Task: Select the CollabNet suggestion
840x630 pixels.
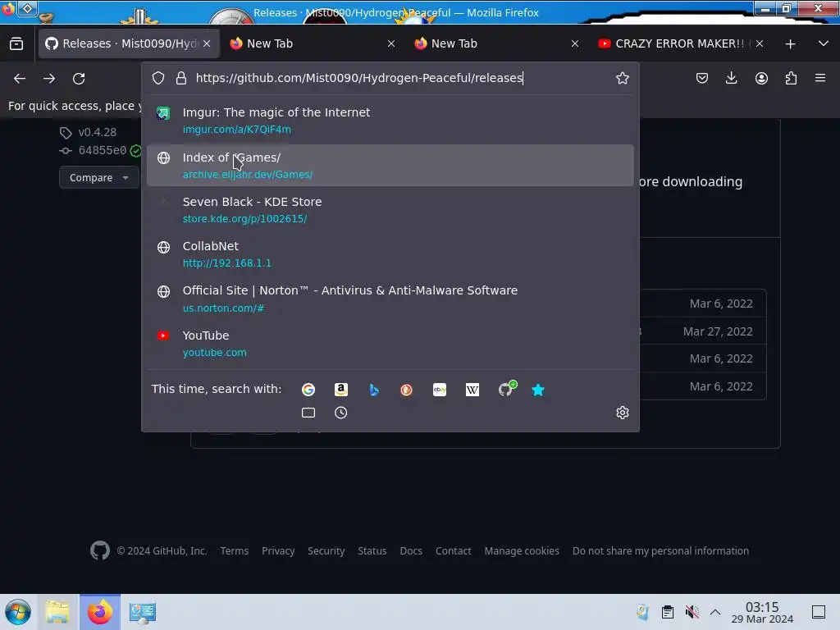Action: pos(390,254)
